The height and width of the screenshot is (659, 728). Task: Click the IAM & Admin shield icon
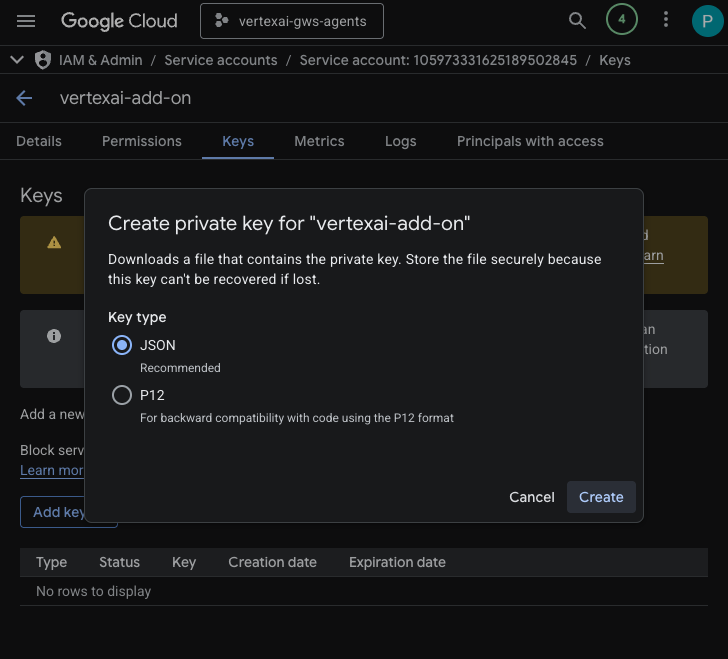[43, 60]
